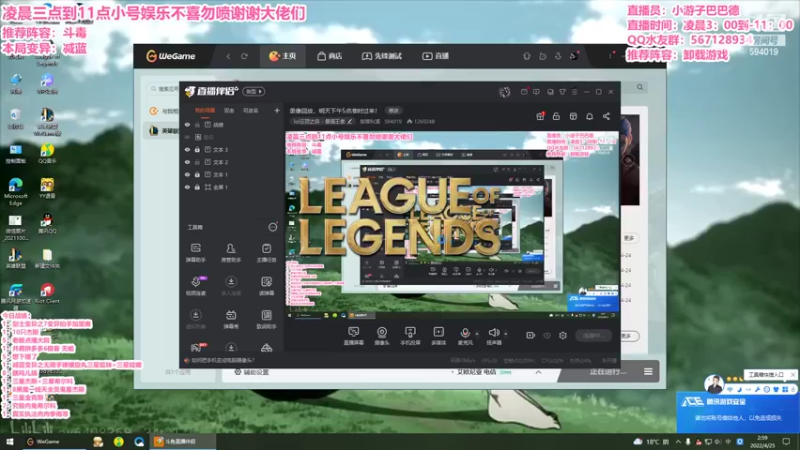Click the streamer avatar in title bar
The image size is (800, 450).
click(505, 92)
